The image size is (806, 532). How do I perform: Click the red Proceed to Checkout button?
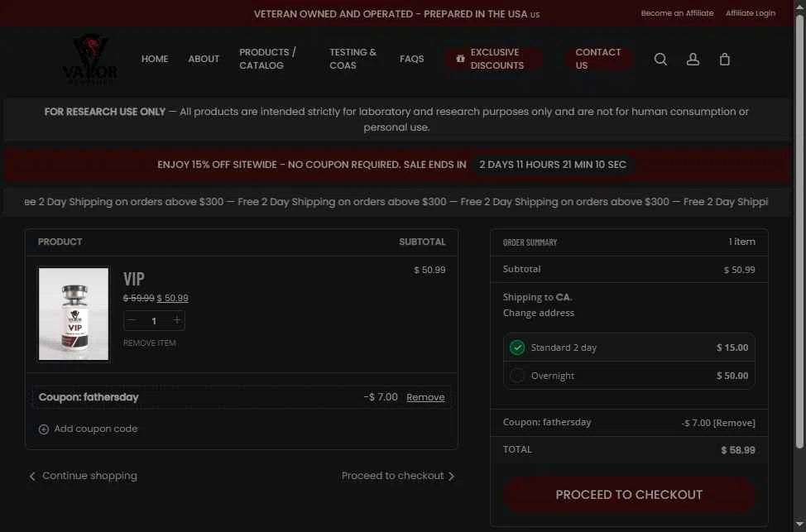point(629,495)
